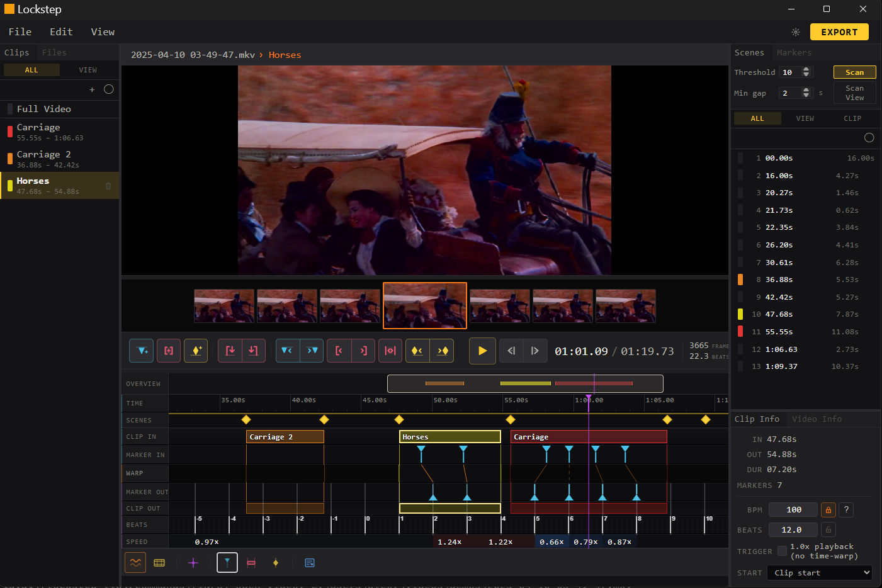Toggle the waveform view icon
This screenshot has height=588, width=882.
point(135,563)
